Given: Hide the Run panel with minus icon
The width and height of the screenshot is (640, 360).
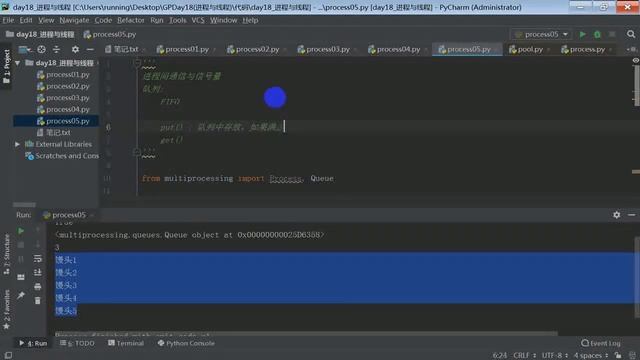Looking at the screenshot, I should point(631,215).
